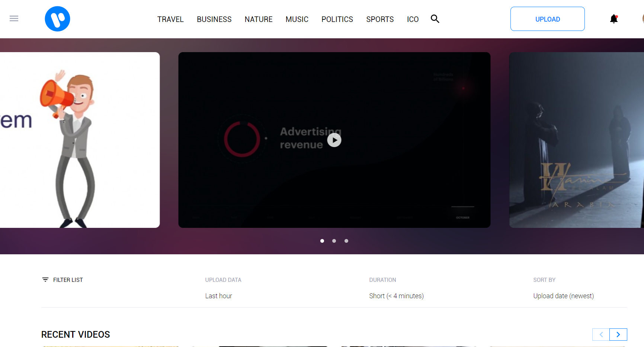The image size is (644, 347).
Task: Open the notifications bell
Action: pos(614,19)
